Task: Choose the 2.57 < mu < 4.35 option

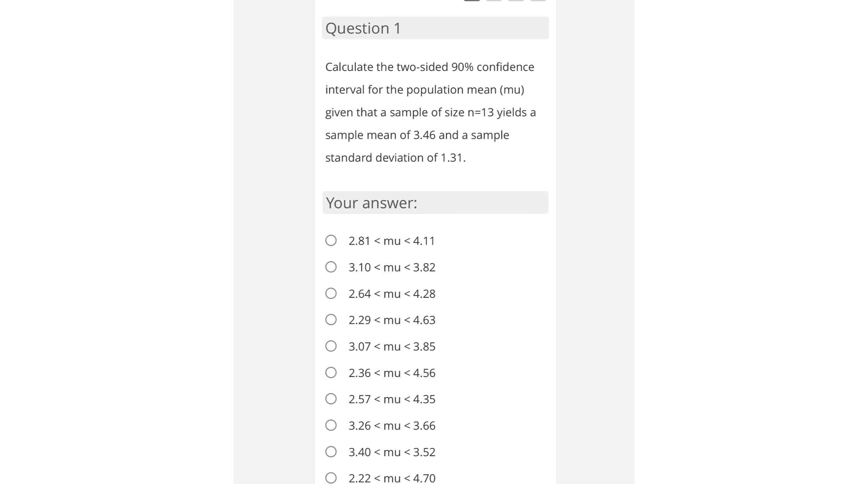Action: 331,398
